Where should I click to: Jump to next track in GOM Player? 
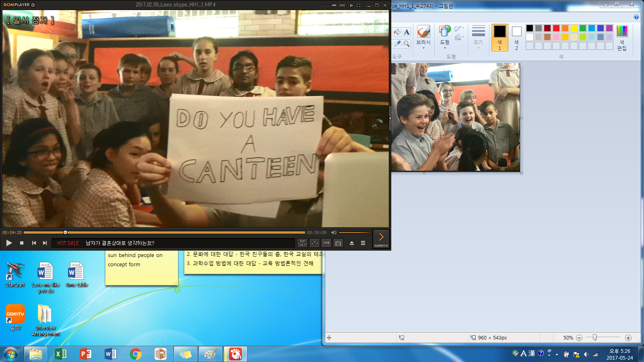[x=45, y=243]
